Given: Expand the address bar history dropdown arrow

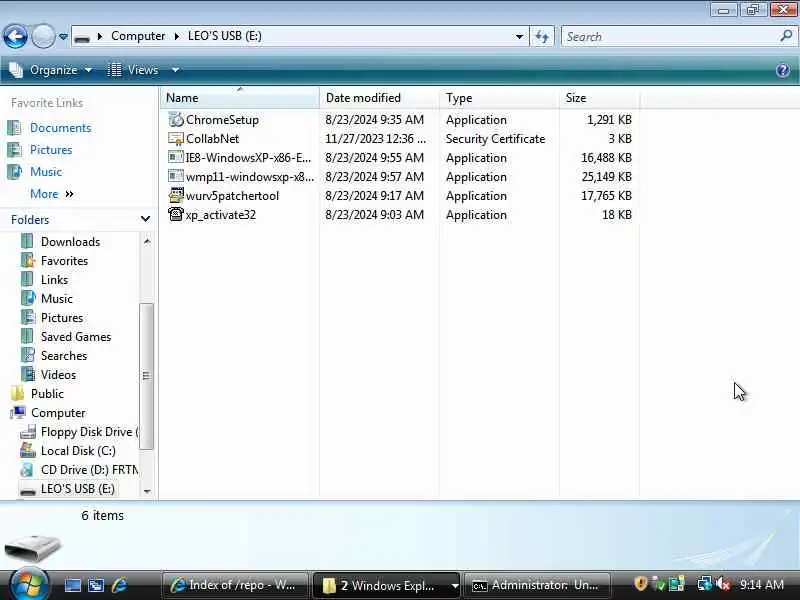Looking at the screenshot, I should coord(519,37).
